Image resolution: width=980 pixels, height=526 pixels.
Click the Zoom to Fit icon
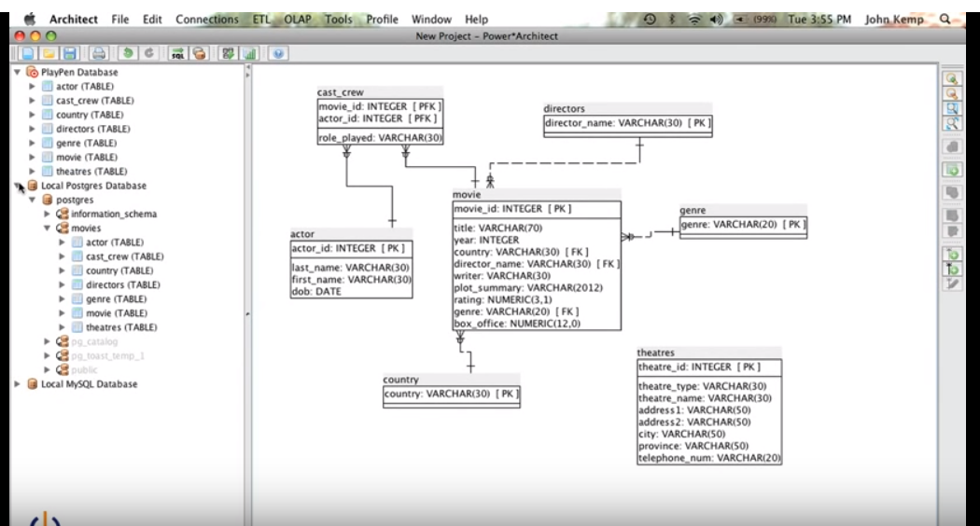click(x=952, y=124)
